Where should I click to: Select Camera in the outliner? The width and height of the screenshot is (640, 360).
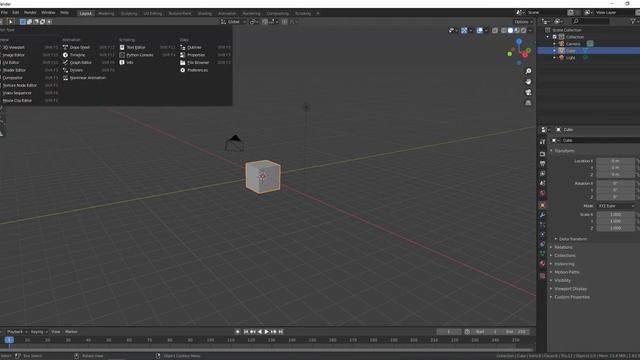(x=573, y=44)
